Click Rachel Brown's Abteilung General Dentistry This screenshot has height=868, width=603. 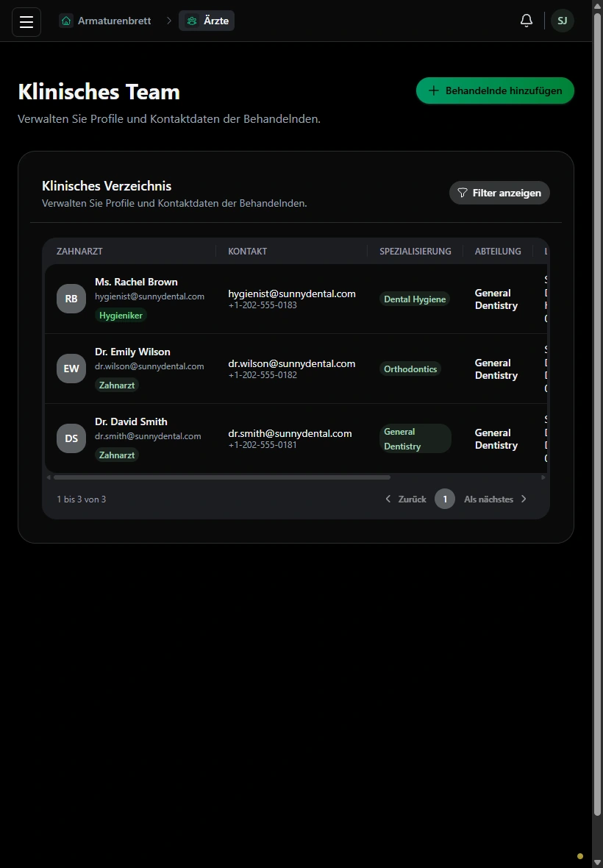(x=496, y=299)
